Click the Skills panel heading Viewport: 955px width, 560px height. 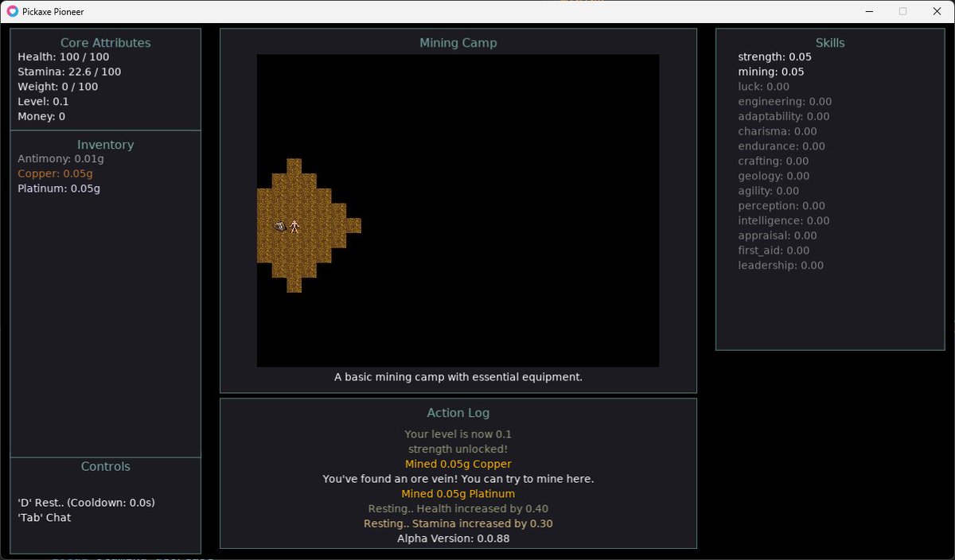[x=830, y=43]
